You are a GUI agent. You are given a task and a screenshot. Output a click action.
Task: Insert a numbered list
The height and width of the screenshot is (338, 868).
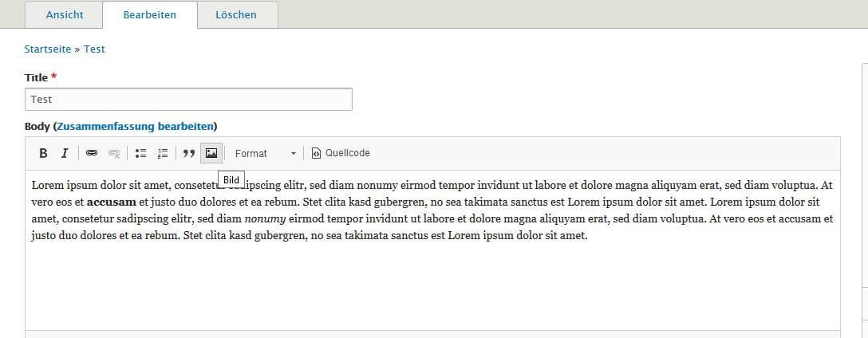[x=162, y=153]
